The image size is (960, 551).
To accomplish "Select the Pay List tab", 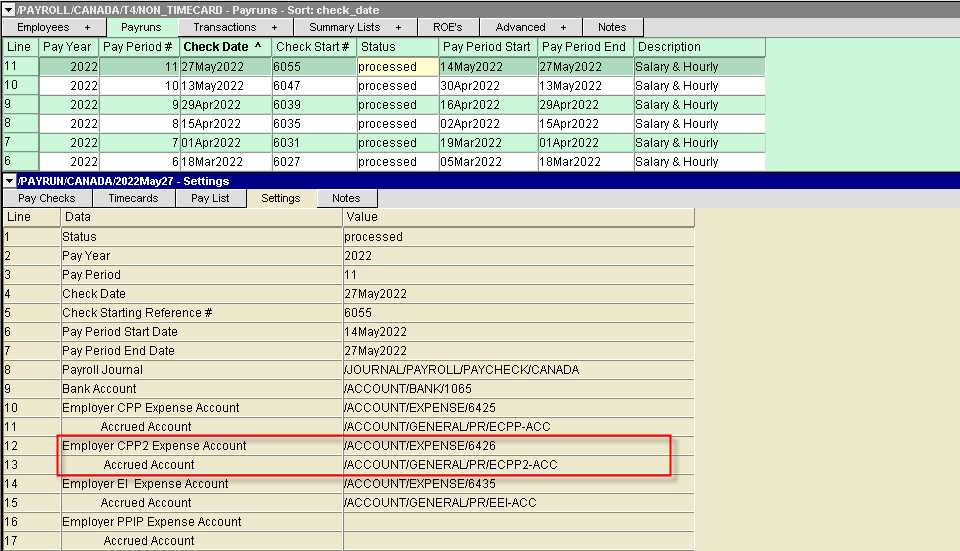I will tap(210, 198).
